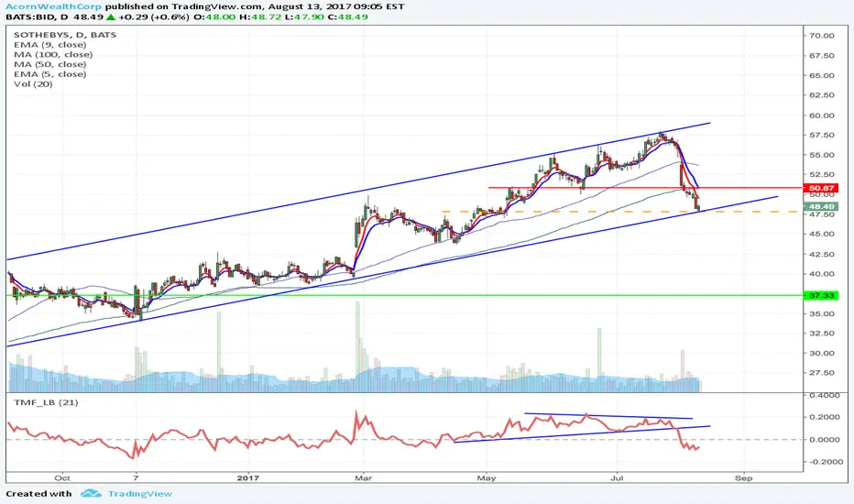Click the EMA (5, close) legend entry
Image resolution: width=854 pixels, height=504 pixels.
(x=50, y=74)
